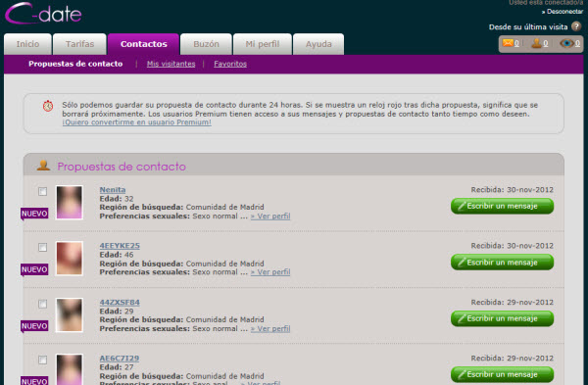This screenshot has width=588, height=385.
Task: Write a message to 44ZXSF84
Action: pyautogui.click(x=502, y=318)
